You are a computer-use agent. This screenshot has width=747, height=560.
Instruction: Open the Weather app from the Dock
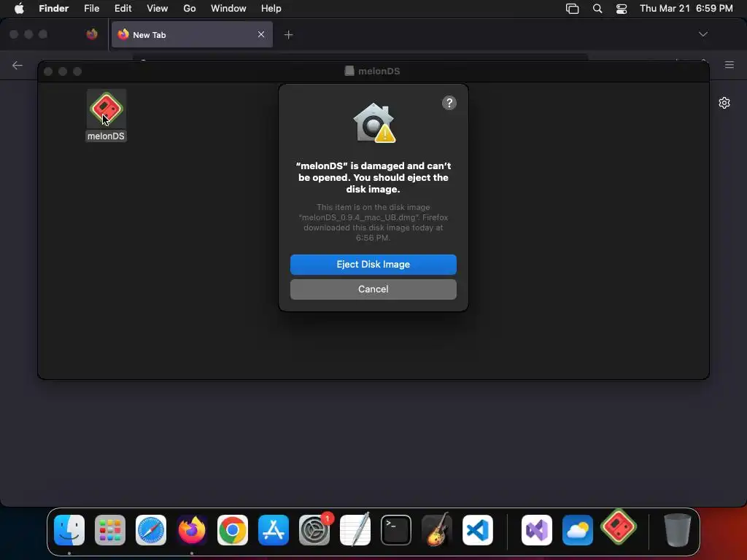(578, 530)
